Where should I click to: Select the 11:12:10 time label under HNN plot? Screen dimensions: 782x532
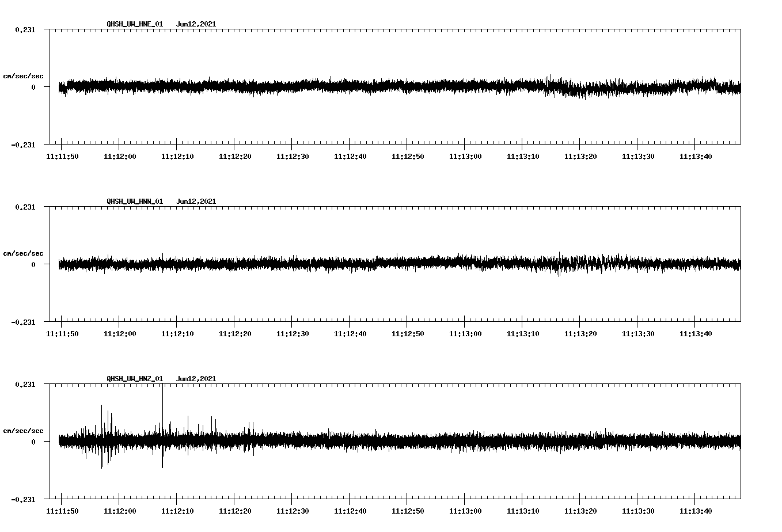pos(177,334)
